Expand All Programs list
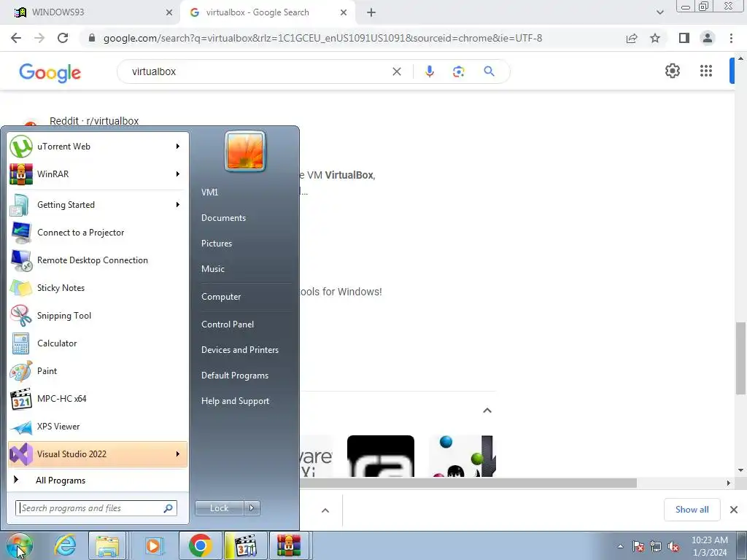This screenshot has width=747, height=560. pyautogui.click(x=98, y=480)
